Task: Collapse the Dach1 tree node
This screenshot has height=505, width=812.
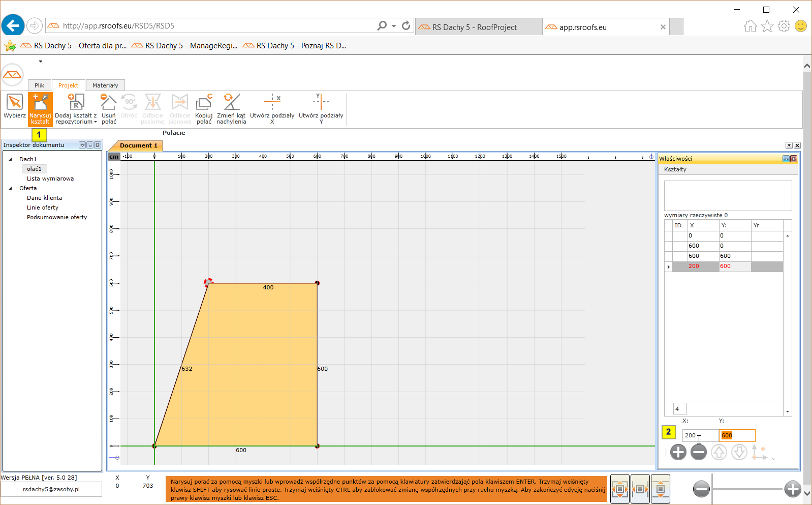Action: [11, 159]
